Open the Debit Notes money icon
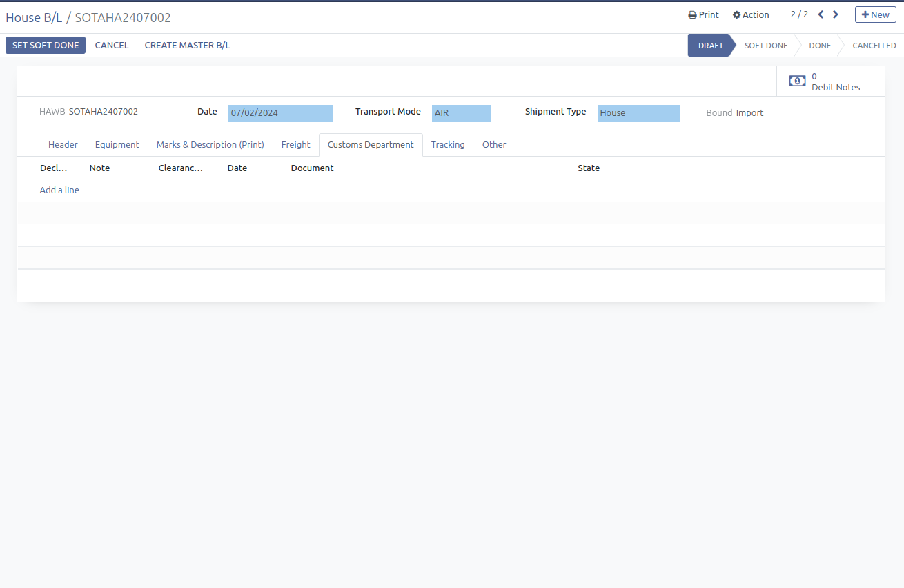This screenshot has height=588, width=904. click(797, 81)
